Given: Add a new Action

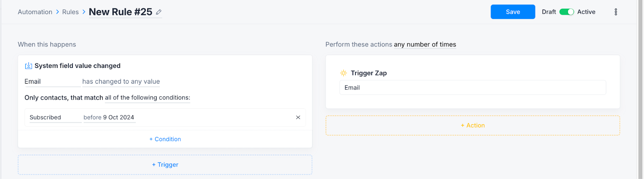Looking at the screenshot, I should (x=473, y=126).
